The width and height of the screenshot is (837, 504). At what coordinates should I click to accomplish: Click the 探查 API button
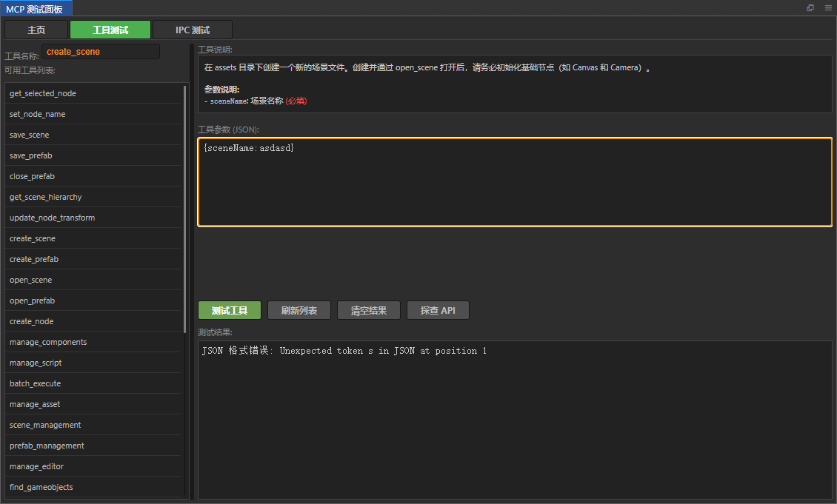438,310
